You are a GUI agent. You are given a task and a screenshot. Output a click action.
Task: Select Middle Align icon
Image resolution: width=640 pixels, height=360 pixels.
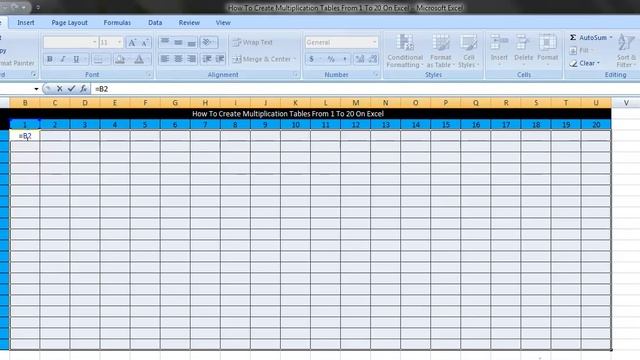click(x=178, y=42)
